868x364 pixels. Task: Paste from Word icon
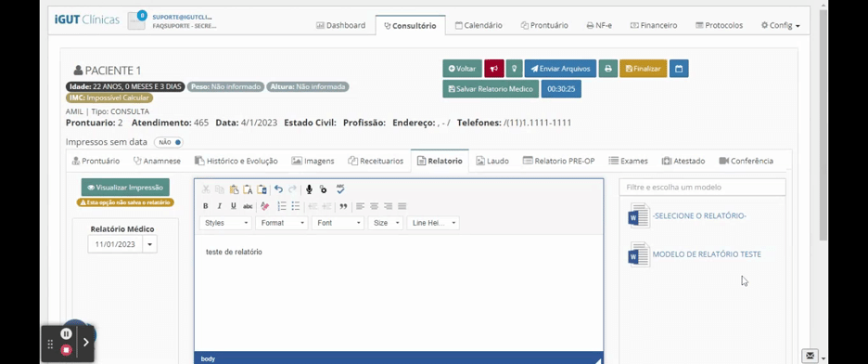pyautogui.click(x=262, y=189)
